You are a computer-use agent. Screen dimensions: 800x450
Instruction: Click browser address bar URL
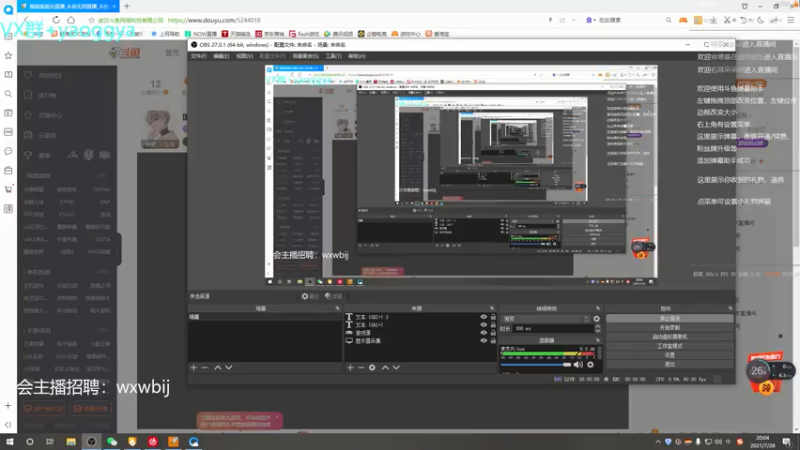tap(214, 20)
